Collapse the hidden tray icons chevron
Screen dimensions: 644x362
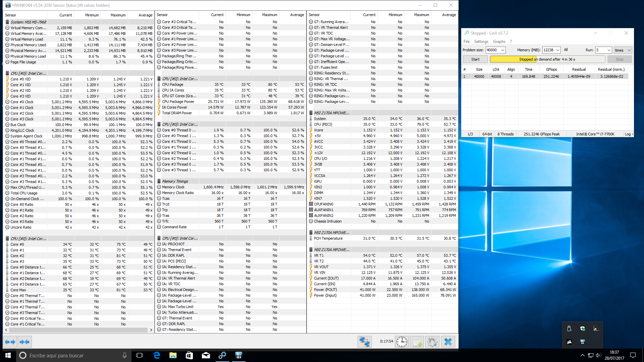(x=583, y=355)
